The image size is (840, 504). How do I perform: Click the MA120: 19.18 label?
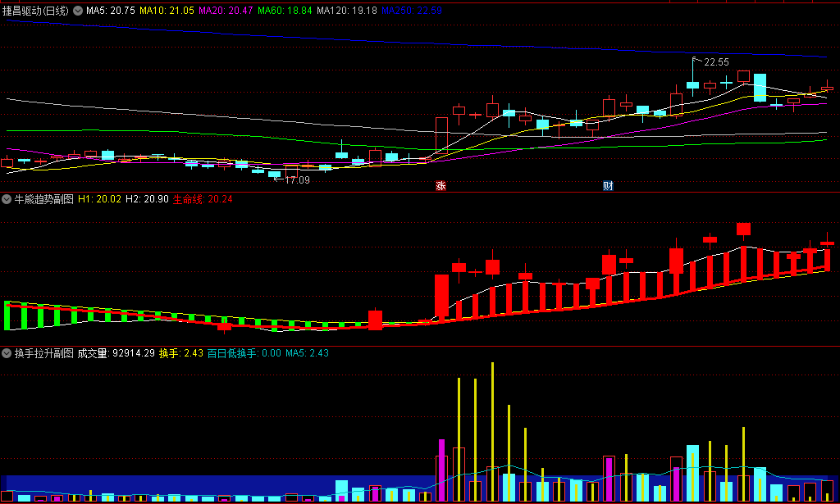pos(347,11)
